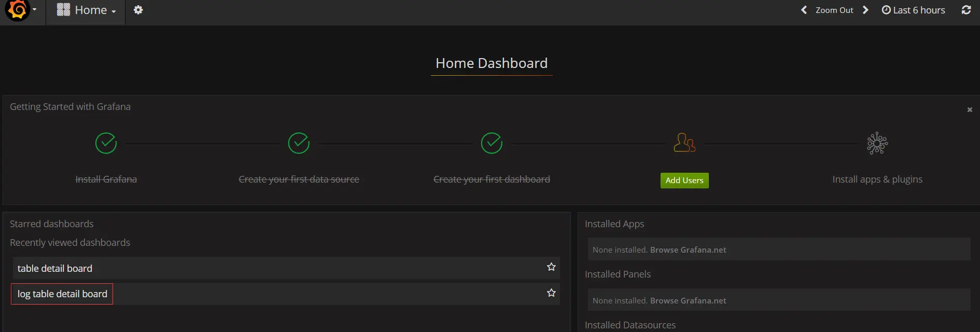This screenshot has width=980, height=332.
Task: Click the dropdown caret beside Grafana logo
Action: 34,9
